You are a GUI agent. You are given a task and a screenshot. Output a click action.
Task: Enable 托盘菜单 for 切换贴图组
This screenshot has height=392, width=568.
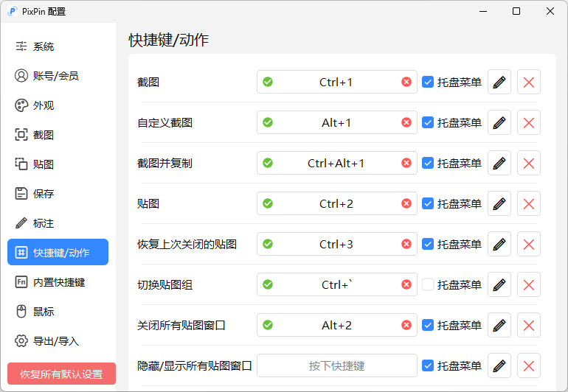(x=428, y=284)
